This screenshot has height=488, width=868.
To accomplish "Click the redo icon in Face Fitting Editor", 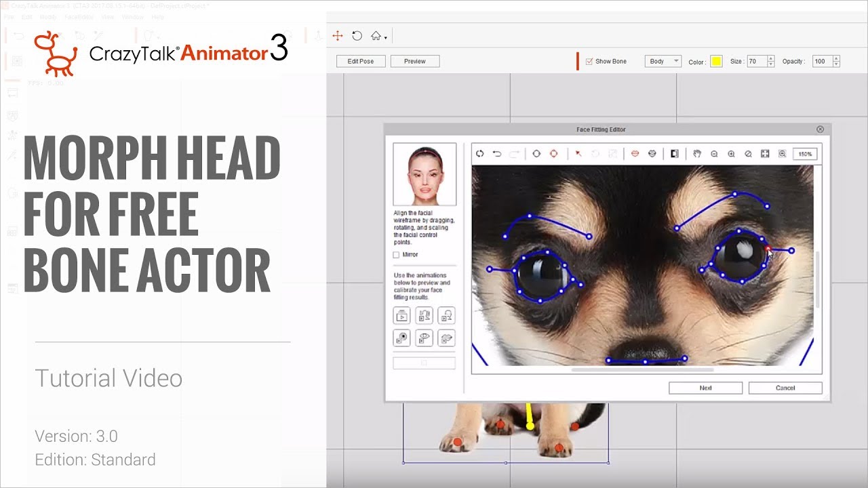I will (513, 154).
